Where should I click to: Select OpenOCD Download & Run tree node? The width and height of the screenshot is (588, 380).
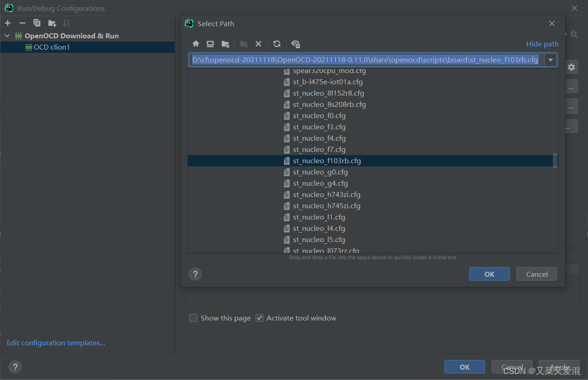coord(72,36)
